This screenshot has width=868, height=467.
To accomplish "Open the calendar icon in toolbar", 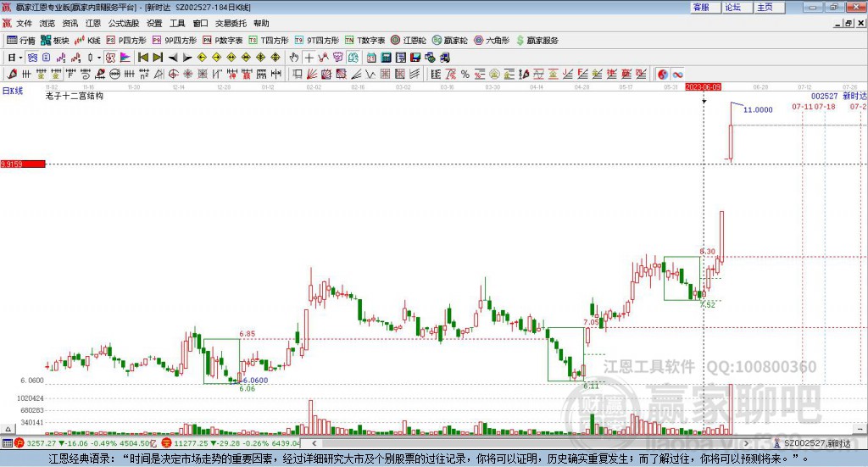I will pos(371,58).
